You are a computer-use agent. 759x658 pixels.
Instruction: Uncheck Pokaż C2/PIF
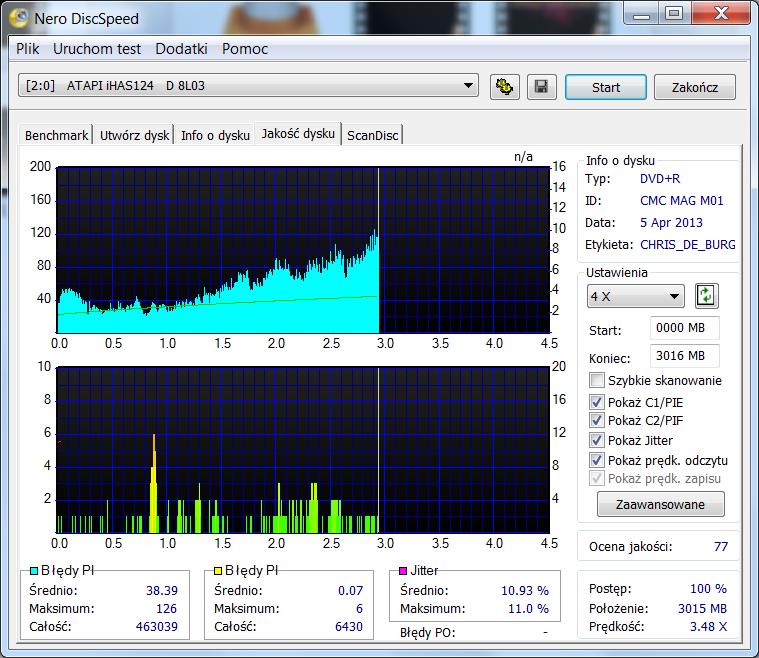click(x=597, y=420)
